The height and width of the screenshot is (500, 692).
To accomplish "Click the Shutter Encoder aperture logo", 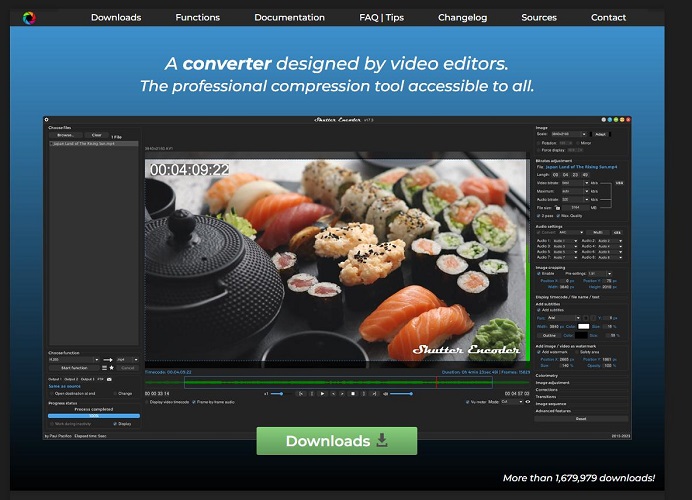I will point(29,18).
